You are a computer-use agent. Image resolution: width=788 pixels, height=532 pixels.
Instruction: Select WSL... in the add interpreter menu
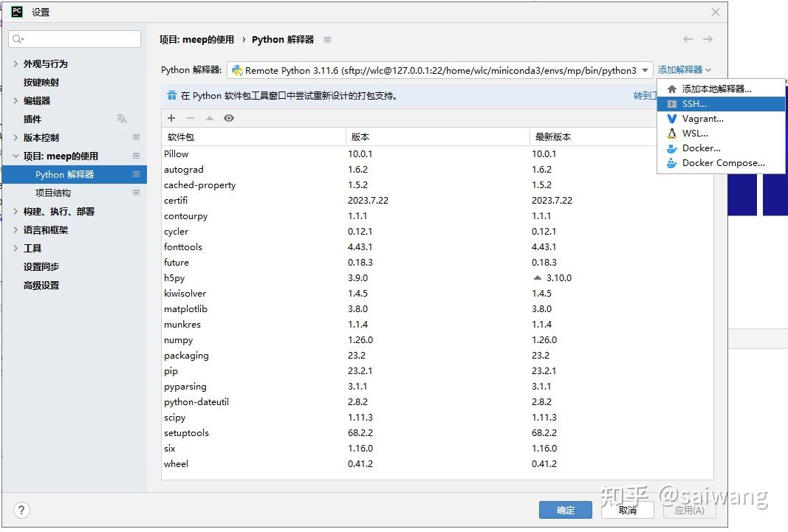pos(692,133)
